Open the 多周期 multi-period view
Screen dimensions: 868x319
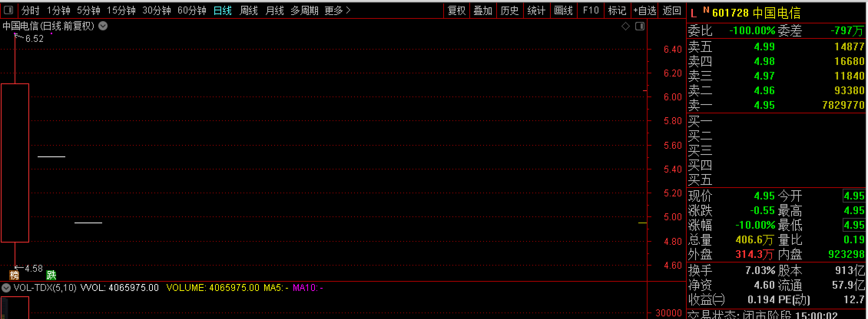(x=305, y=10)
